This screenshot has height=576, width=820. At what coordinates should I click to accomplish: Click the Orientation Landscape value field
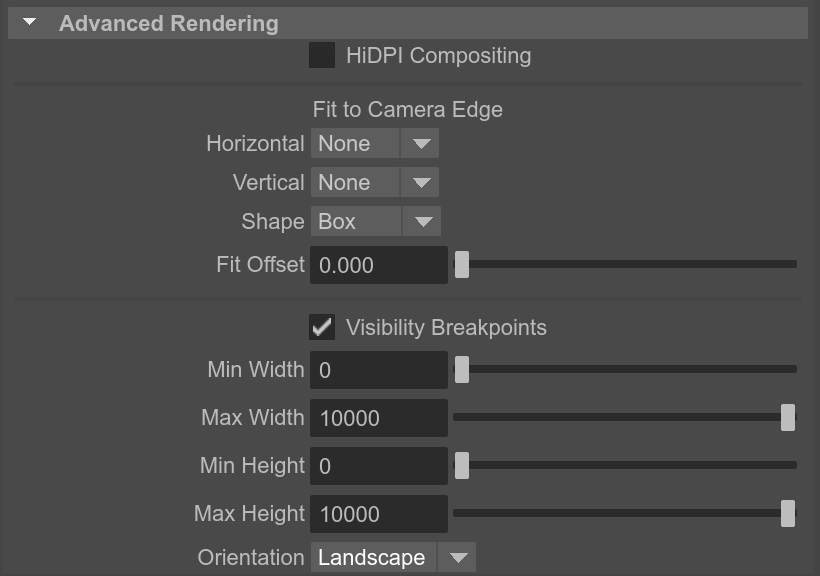[x=374, y=557]
